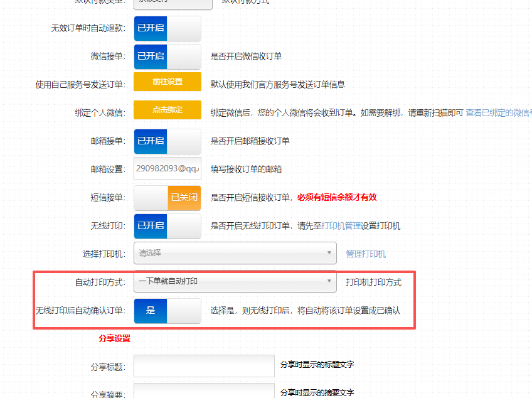Open the 查看已绑定的微信号 link
This screenshot has width=532, height=398.
tap(499, 113)
